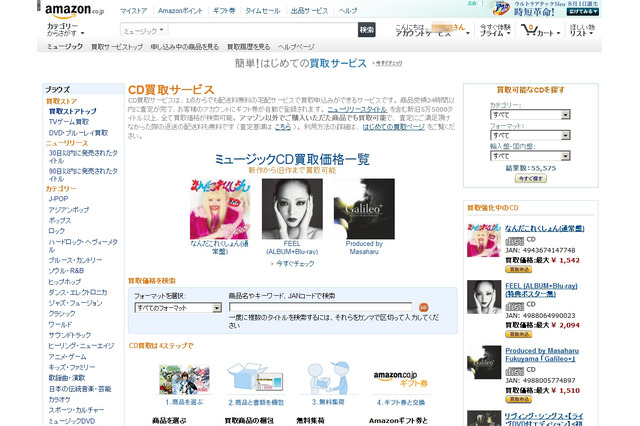Screen dimensions: 640x426
Task: Open ヘルプ in the top navigation
Action: click(348, 11)
